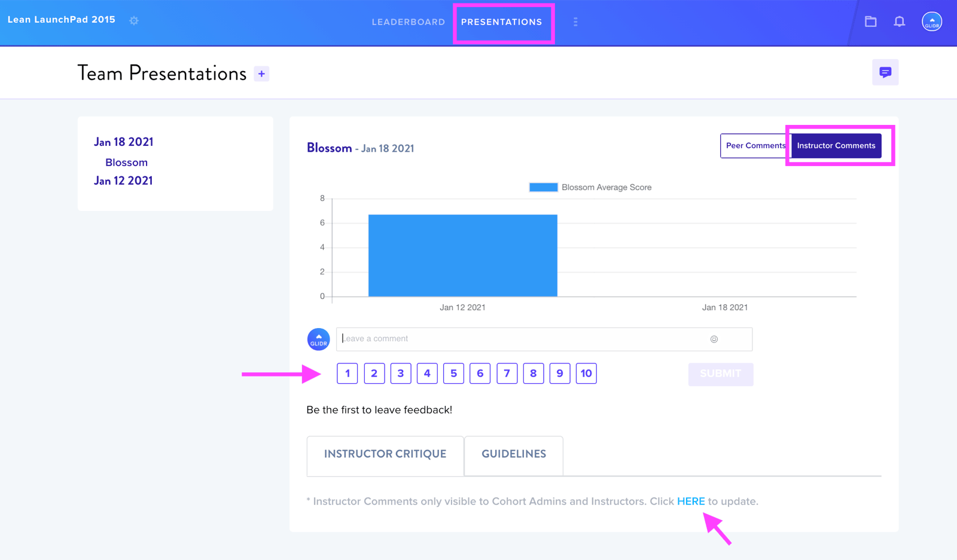This screenshot has height=560, width=957.
Task: Click the HERE link to update
Action: [691, 501]
